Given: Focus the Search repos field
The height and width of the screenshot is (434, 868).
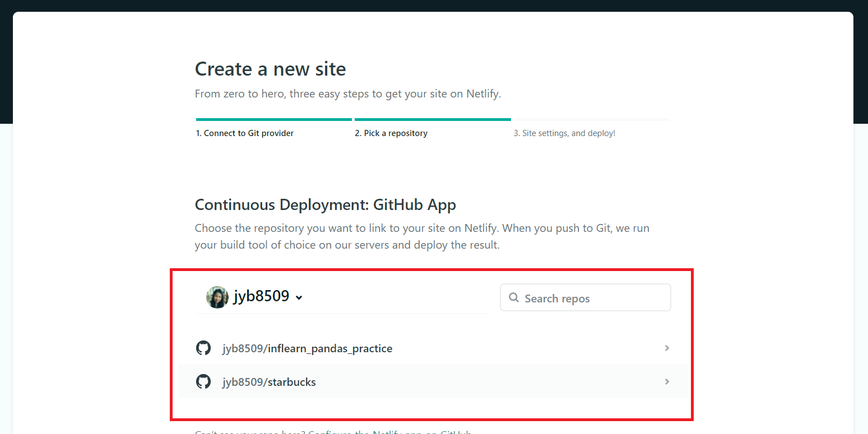Looking at the screenshot, I should tap(586, 297).
